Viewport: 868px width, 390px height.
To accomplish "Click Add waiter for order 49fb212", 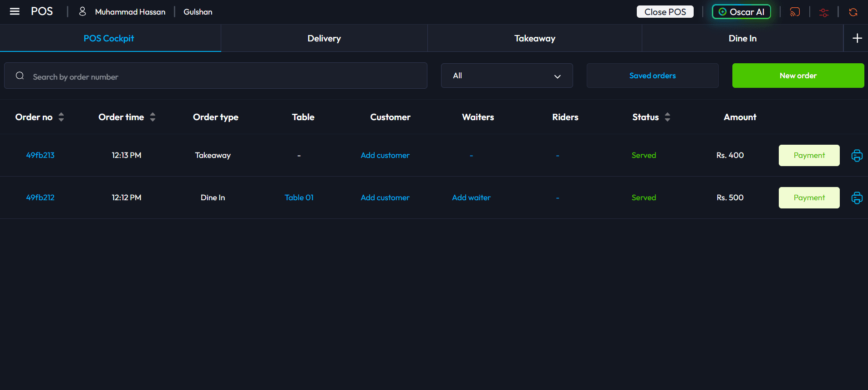I will tap(471, 198).
